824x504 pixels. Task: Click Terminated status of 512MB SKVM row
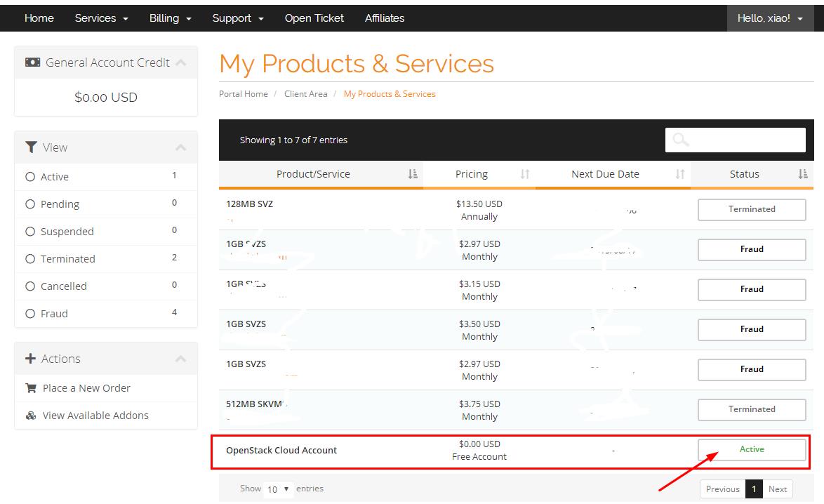pyautogui.click(x=752, y=409)
